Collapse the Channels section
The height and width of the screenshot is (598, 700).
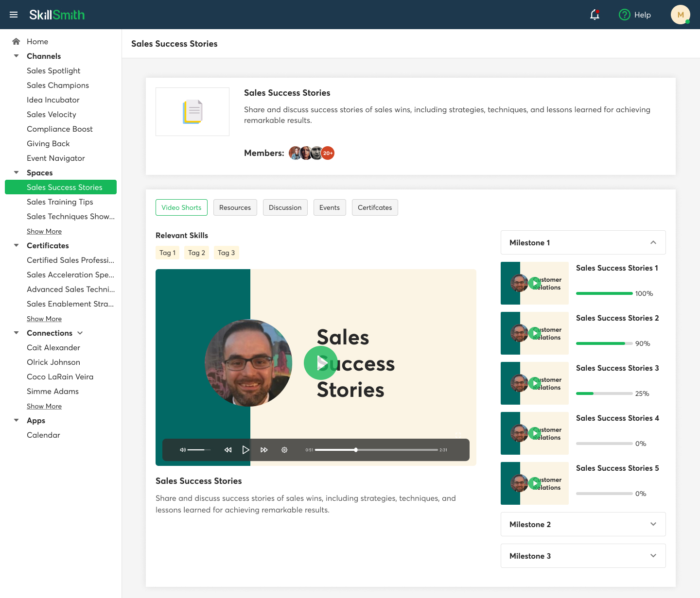click(16, 56)
